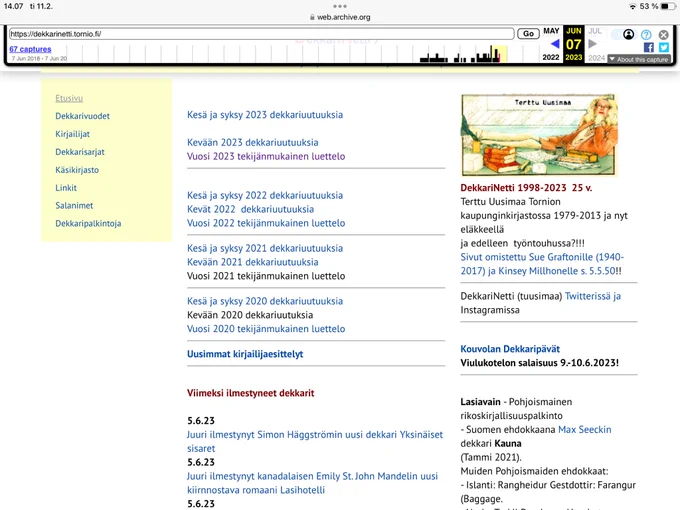Open Etusivu in the sidebar menu
The image size is (680, 510).
[69, 98]
